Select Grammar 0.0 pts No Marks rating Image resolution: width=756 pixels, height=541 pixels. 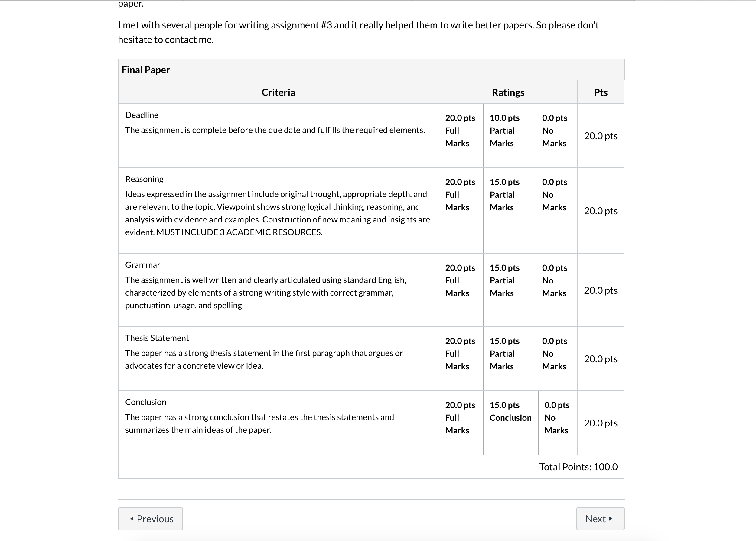557,290
